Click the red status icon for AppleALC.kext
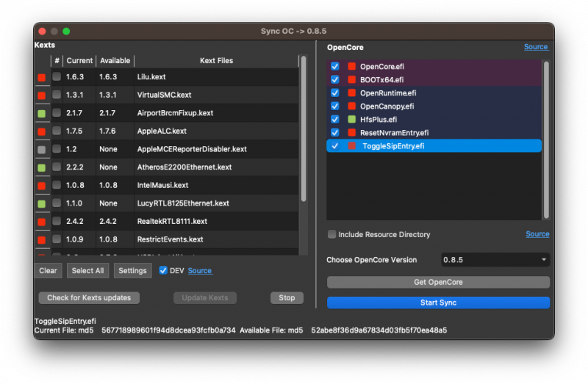Screen dimensions: 588x384 [x=41, y=131]
